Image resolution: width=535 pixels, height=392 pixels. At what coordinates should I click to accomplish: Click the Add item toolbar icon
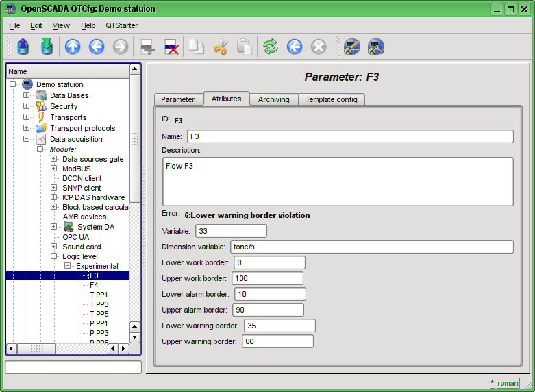pos(147,47)
